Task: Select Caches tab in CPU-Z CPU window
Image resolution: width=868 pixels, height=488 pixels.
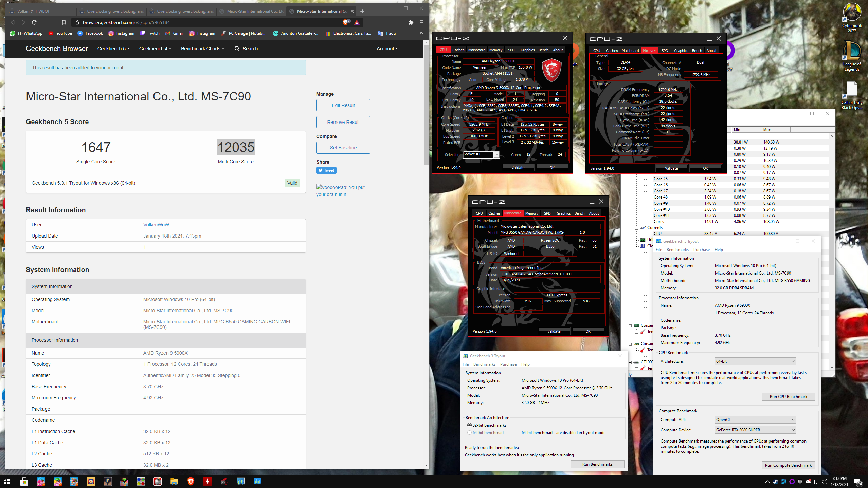Action: click(458, 50)
